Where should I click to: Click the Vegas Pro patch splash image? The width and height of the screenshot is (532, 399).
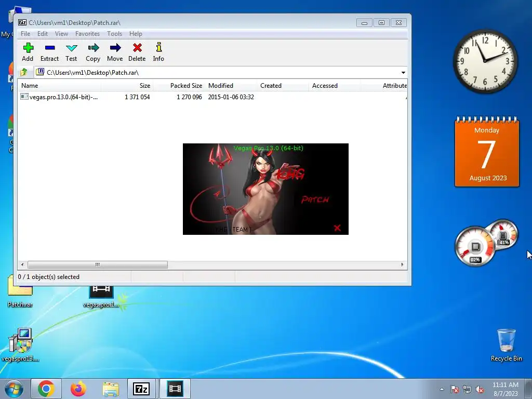point(265,189)
